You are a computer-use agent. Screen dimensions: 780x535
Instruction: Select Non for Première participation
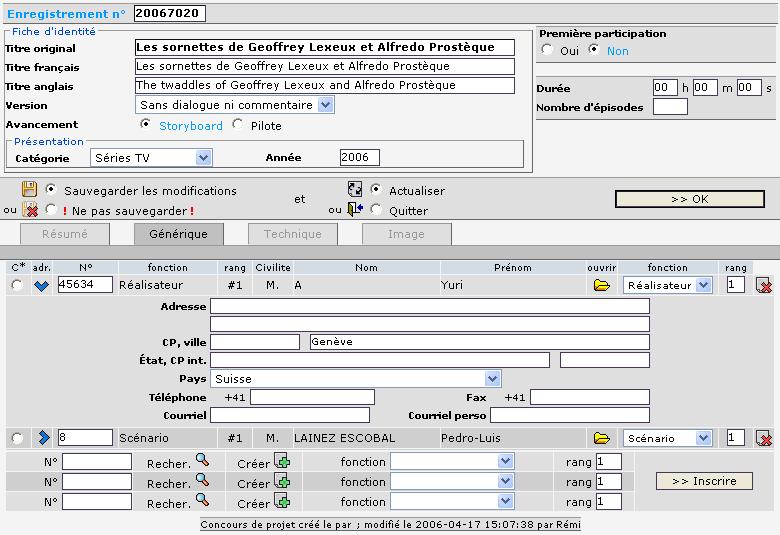594,49
